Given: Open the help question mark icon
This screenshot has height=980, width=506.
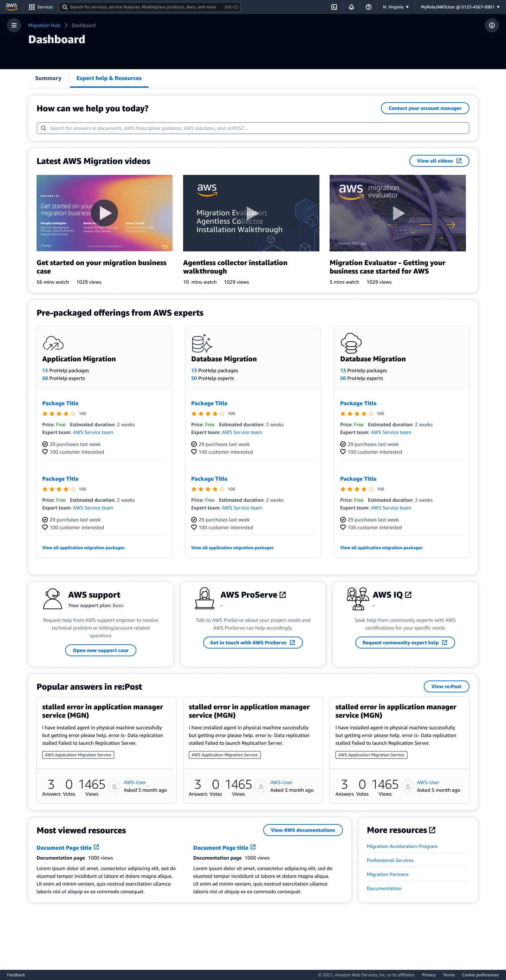Looking at the screenshot, I should click(368, 6).
